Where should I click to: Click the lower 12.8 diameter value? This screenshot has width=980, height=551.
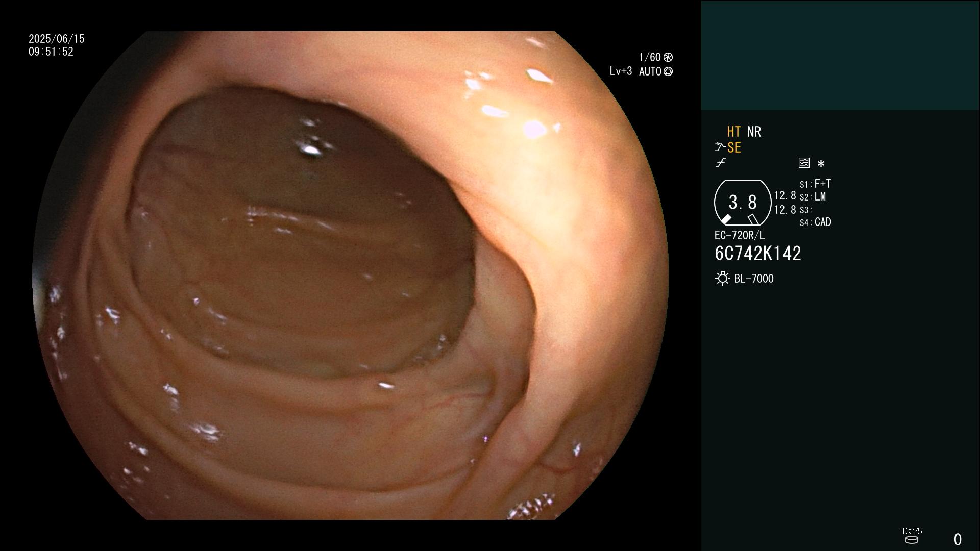click(x=785, y=210)
